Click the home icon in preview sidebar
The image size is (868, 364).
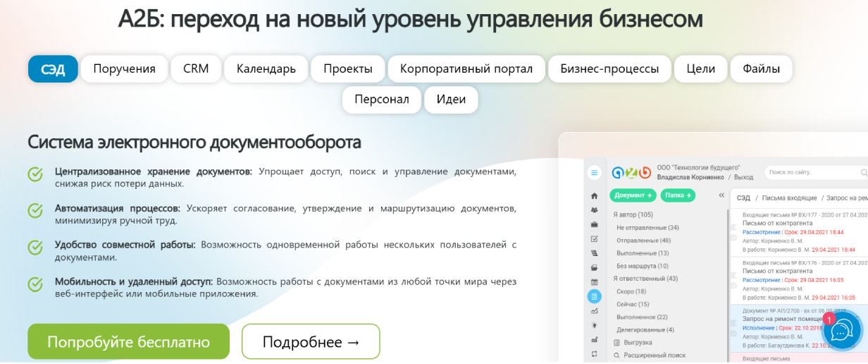(x=594, y=195)
